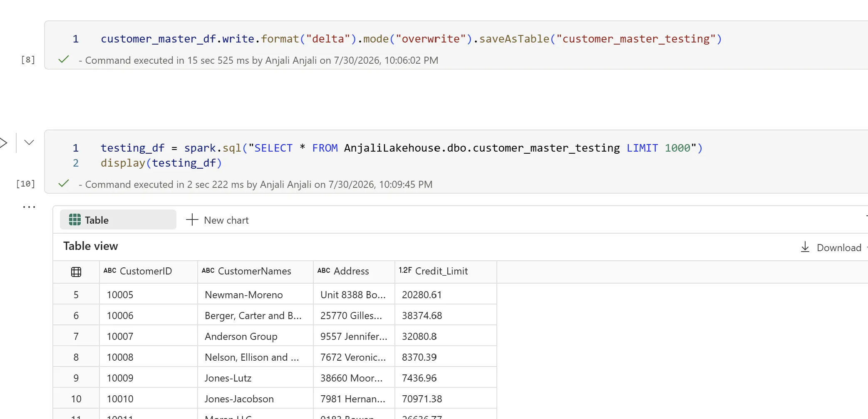Download the table results
Screen dimensions: 868x419
click(831, 247)
